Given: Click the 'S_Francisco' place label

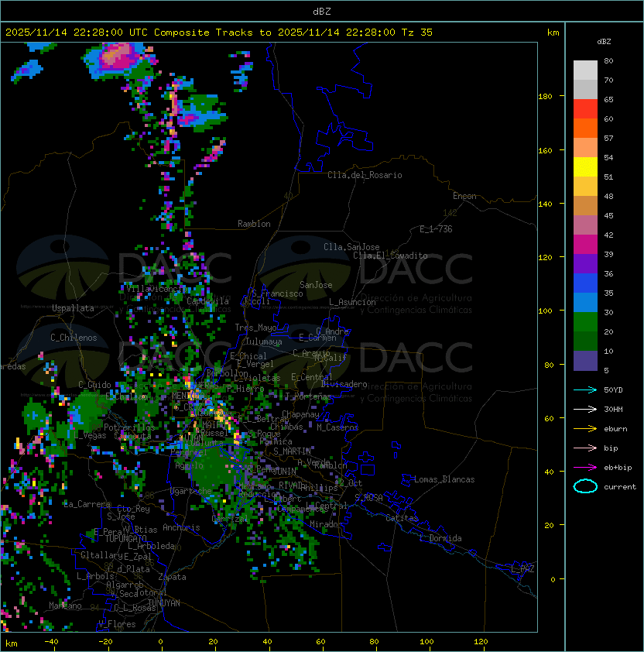Looking at the screenshot, I should pyautogui.click(x=277, y=293).
